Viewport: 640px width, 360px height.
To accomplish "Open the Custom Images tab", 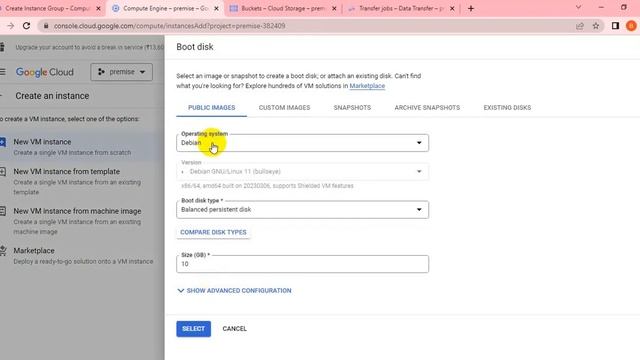I will (284, 108).
